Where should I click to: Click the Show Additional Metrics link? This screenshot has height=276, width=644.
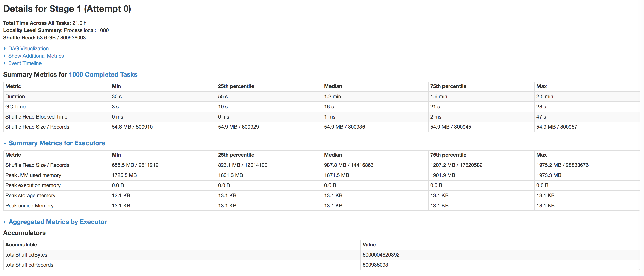36,56
